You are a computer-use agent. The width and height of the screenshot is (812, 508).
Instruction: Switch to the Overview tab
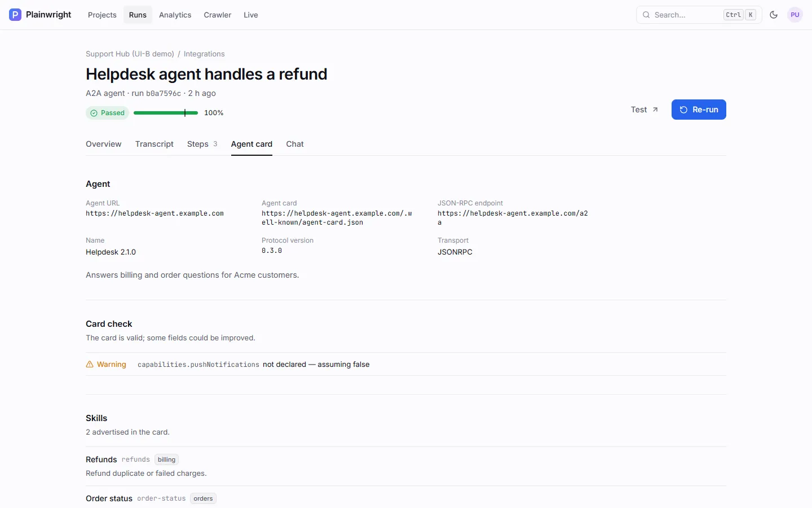click(x=104, y=144)
